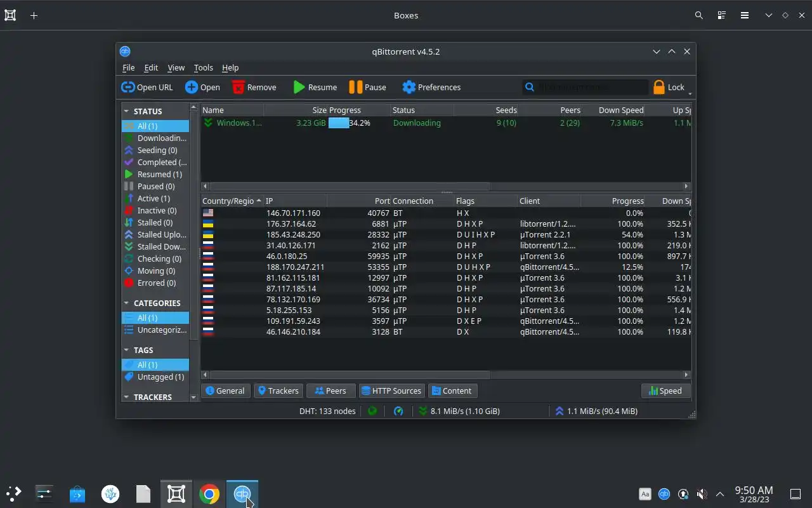Switch to the Peers tab

[331, 391]
